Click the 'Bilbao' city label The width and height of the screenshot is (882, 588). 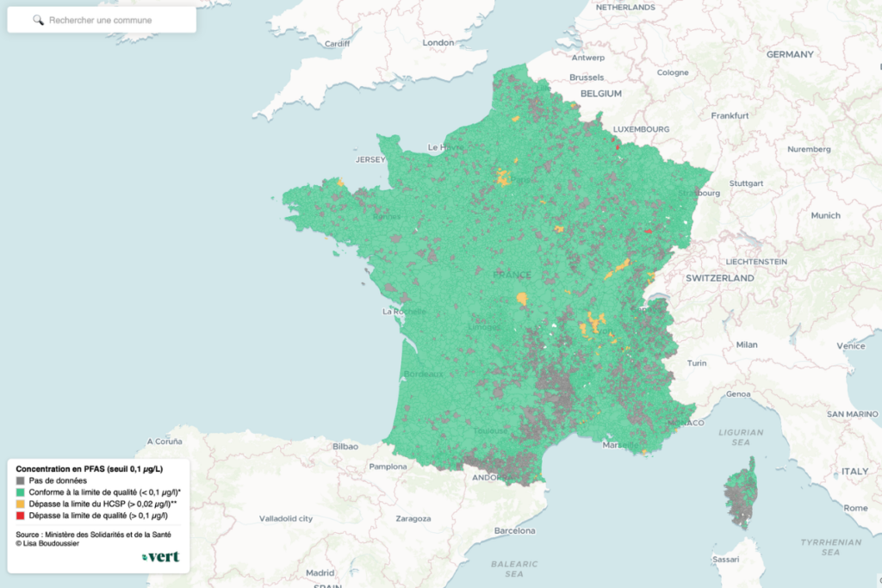pyautogui.click(x=345, y=446)
